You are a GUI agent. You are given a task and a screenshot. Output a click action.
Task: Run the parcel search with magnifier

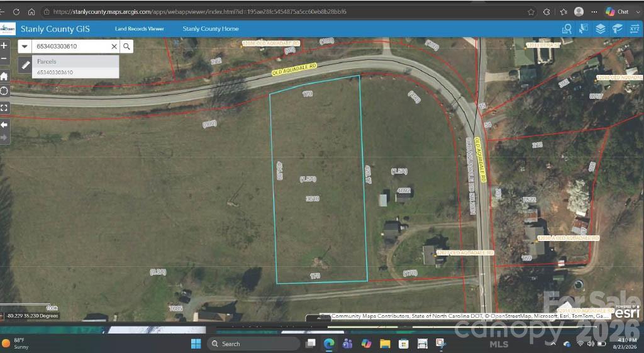pos(126,47)
